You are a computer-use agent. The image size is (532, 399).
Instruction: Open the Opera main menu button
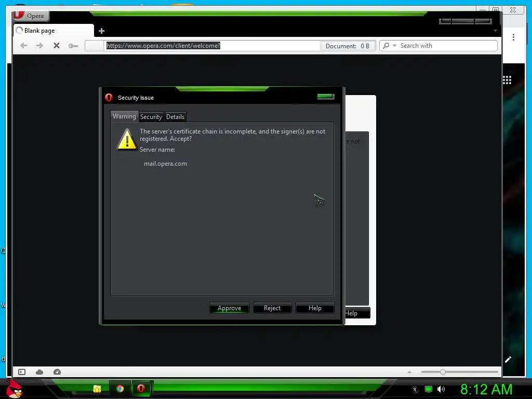[x=31, y=16]
